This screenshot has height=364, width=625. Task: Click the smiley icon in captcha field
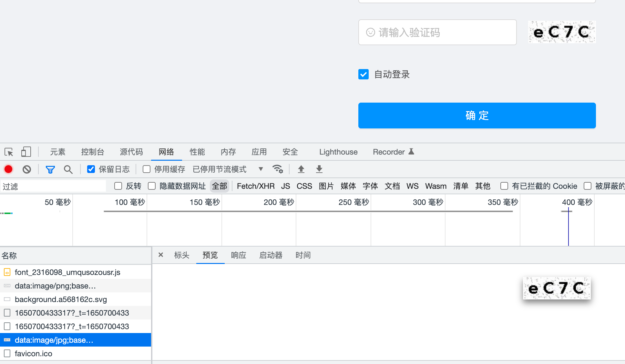pos(370,32)
